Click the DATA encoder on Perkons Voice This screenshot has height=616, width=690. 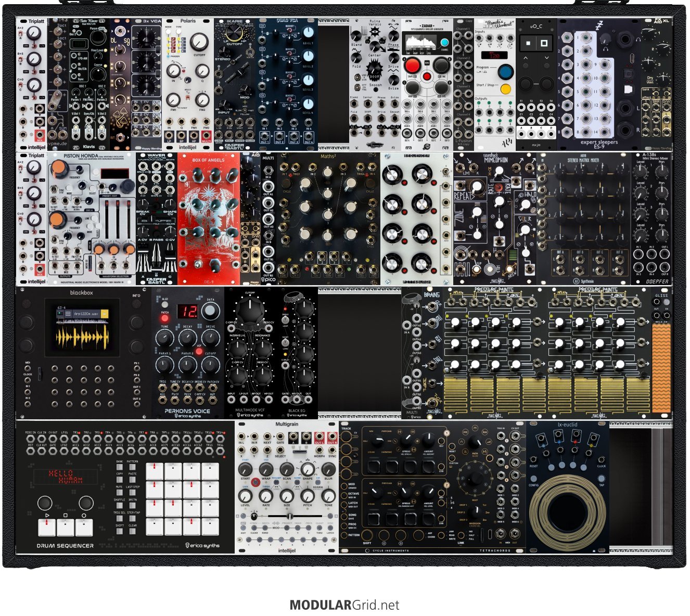coord(210,312)
